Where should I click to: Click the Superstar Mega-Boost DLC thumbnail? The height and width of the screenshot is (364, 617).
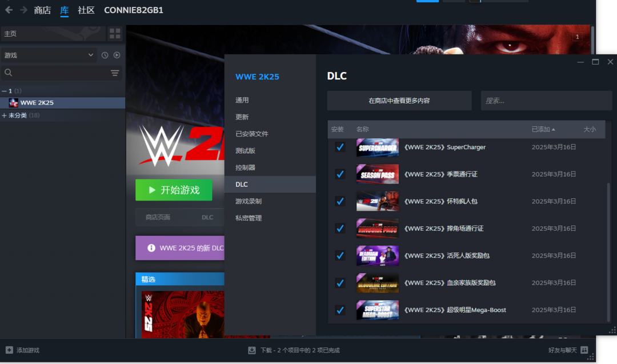(x=378, y=310)
